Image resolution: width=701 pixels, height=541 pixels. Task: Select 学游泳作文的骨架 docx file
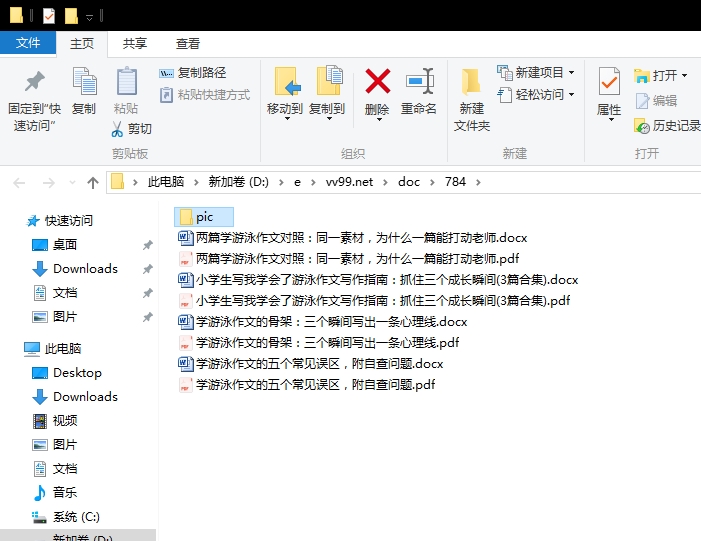323,321
